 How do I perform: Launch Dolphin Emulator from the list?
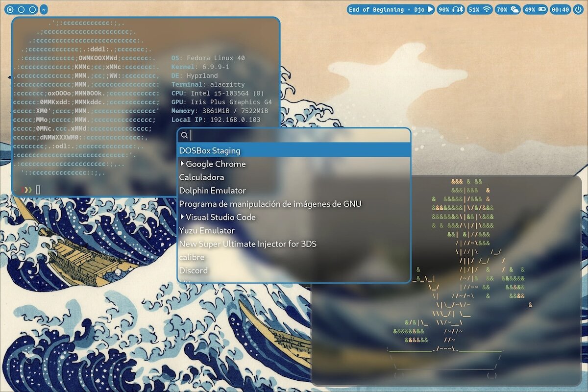[212, 191]
